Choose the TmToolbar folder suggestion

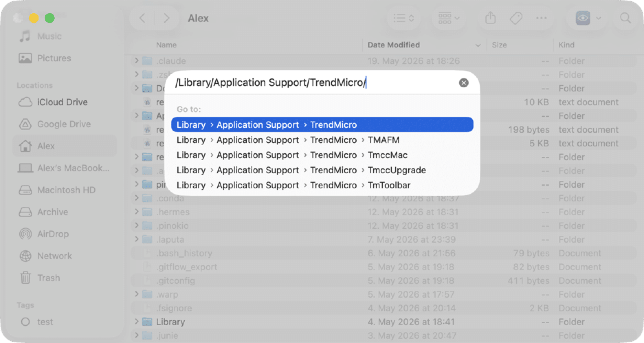pyautogui.click(x=322, y=185)
